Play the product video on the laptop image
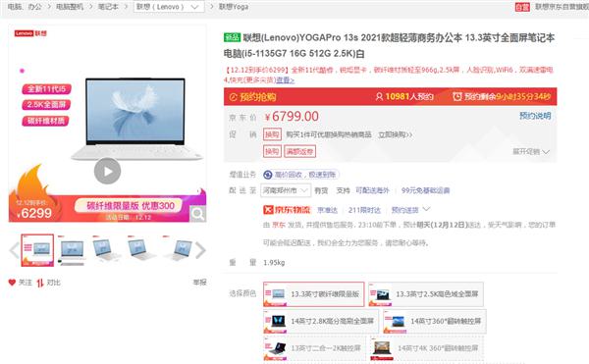Viewport: 589px width, 364px height. coord(107,171)
